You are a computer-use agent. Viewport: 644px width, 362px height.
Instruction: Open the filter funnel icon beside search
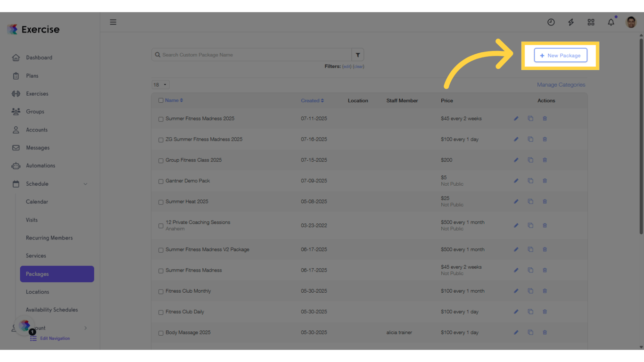tap(358, 54)
